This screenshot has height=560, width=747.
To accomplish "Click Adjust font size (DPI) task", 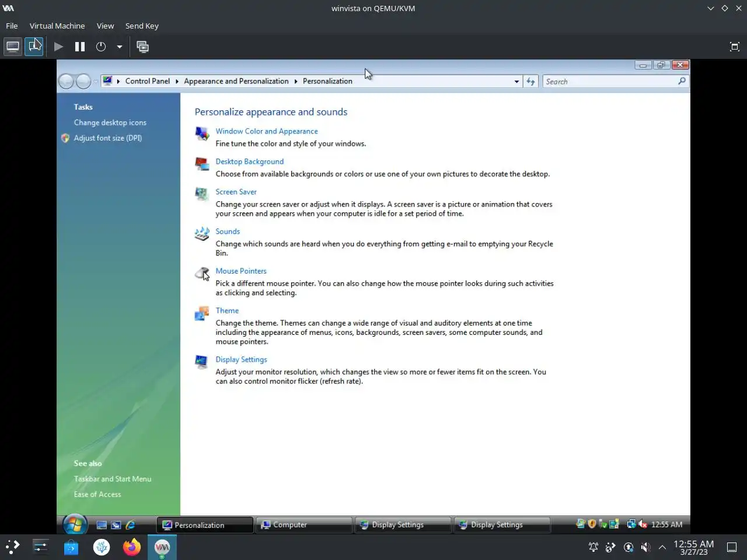I will tap(108, 138).
